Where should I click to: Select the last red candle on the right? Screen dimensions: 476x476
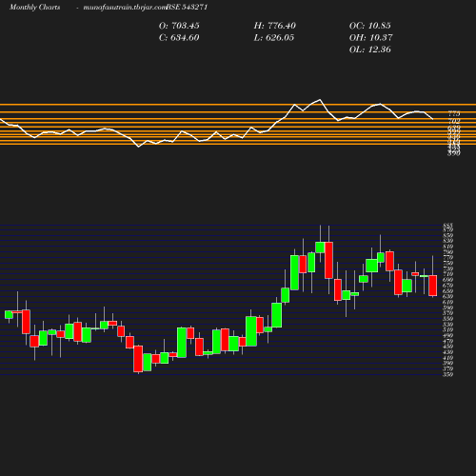433,286
